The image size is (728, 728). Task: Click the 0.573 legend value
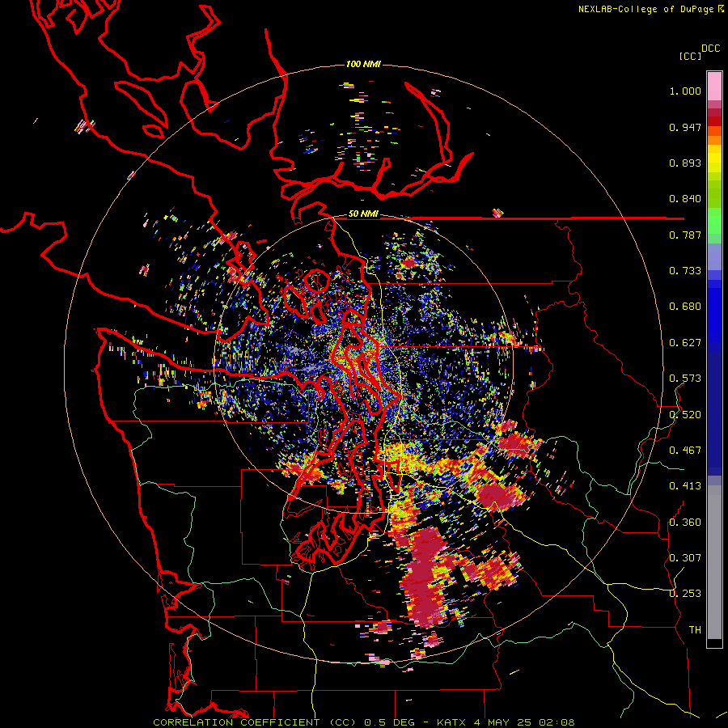point(685,379)
